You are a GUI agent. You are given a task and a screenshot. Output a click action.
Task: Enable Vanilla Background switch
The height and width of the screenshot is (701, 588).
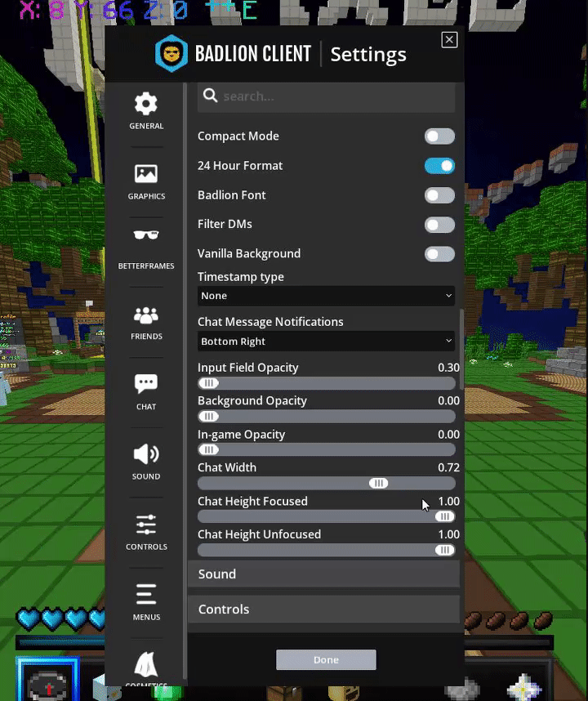coord(439,254)
